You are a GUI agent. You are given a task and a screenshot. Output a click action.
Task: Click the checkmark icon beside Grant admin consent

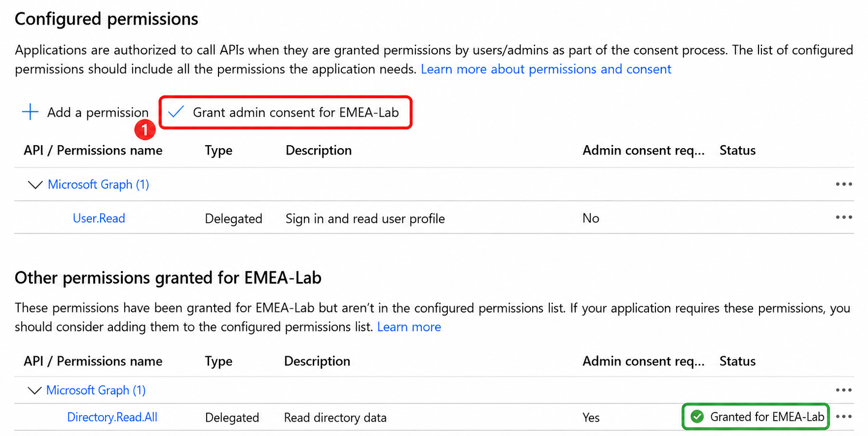[x=175, y=112]
